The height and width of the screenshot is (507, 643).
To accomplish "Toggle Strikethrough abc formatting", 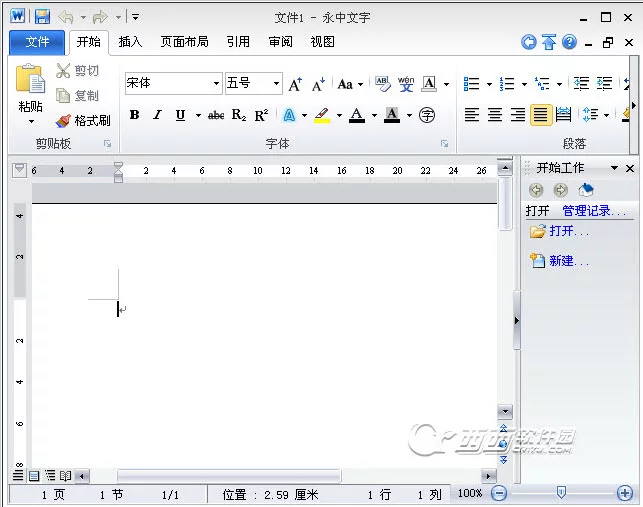I will (x=216, y=115).
